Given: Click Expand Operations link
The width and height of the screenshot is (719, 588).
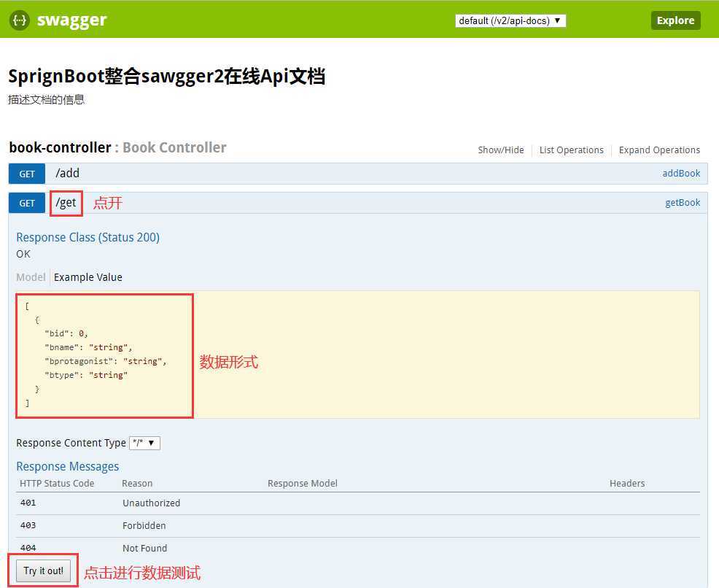Looking at the screenshot, I should 659,150.
